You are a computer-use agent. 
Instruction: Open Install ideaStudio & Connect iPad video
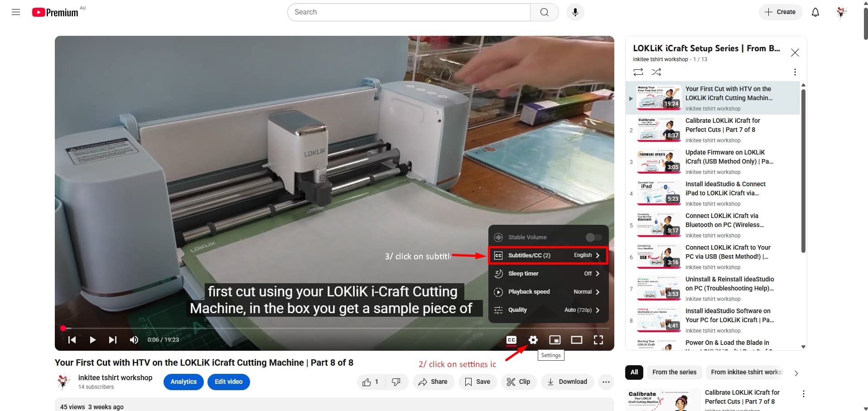coord(712,194)
